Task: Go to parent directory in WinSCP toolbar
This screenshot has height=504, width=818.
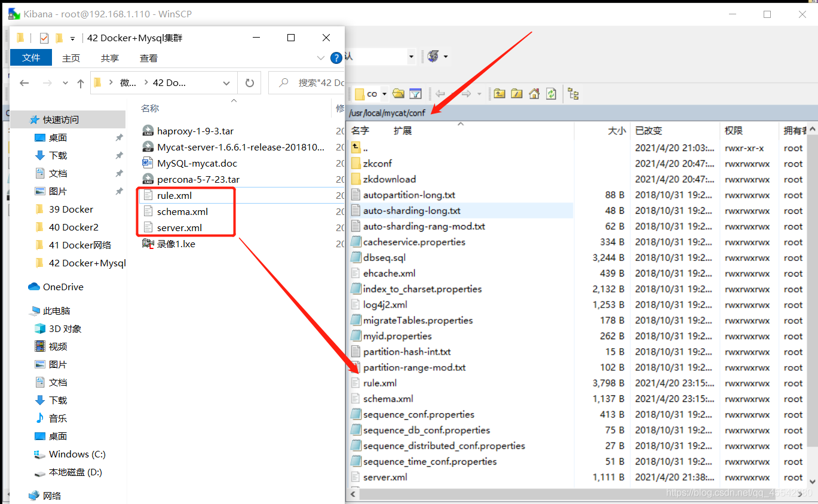Action: [500, 94]
